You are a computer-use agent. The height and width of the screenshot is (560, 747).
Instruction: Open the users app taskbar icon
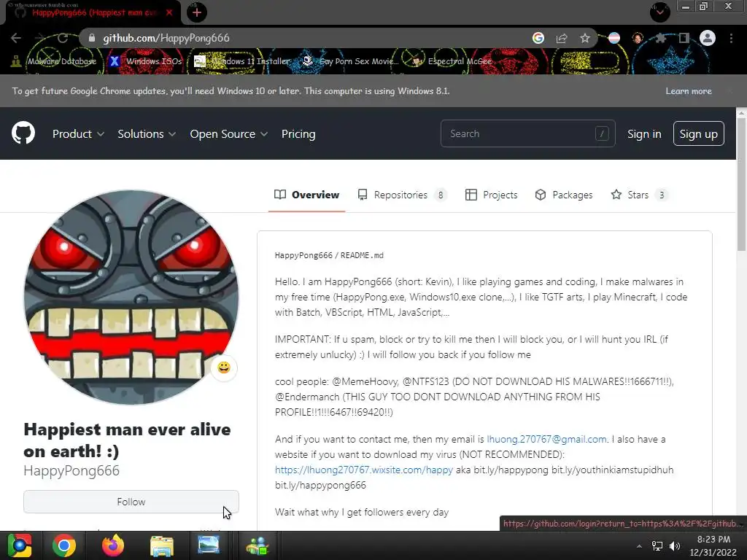(x=258, y=545)
